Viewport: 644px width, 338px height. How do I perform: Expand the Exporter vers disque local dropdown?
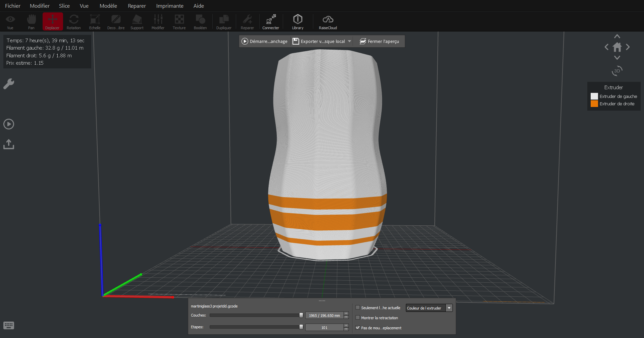click(350, 41)
